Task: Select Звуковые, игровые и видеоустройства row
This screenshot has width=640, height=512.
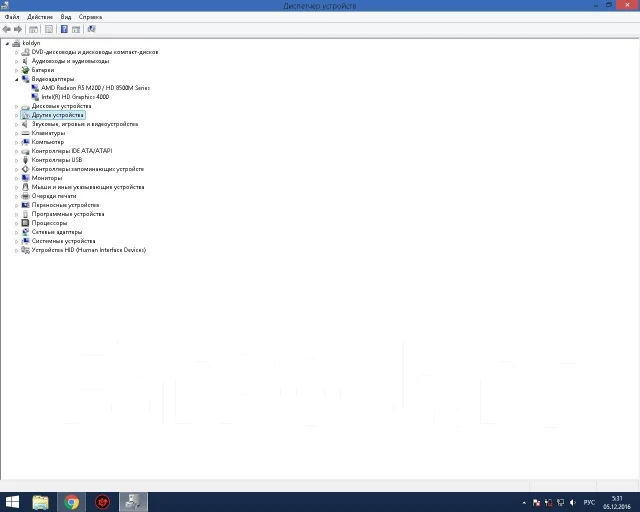Action: pos(85,124)
